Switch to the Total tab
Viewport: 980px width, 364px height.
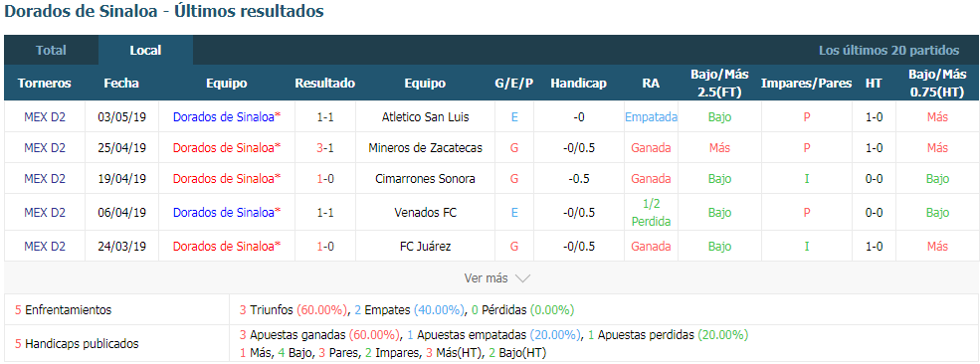(52, 51)
